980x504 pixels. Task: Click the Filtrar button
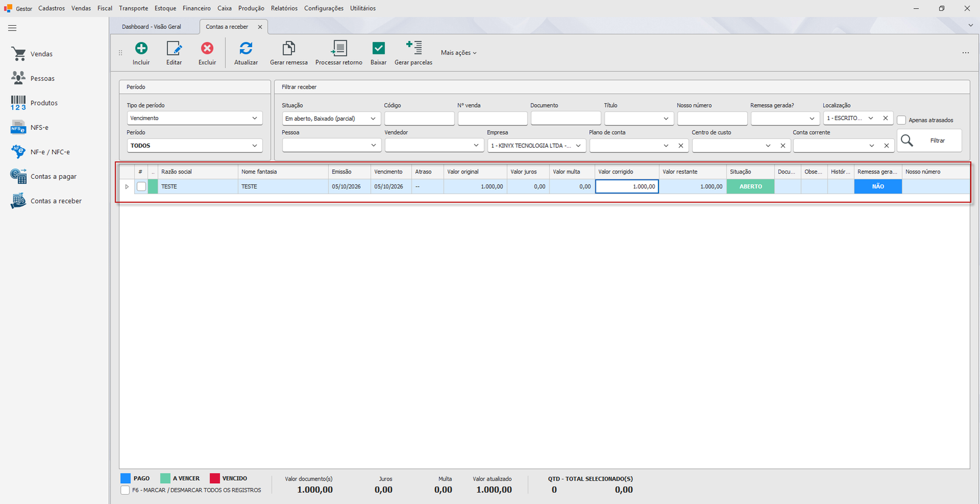[x=929, y=140]
